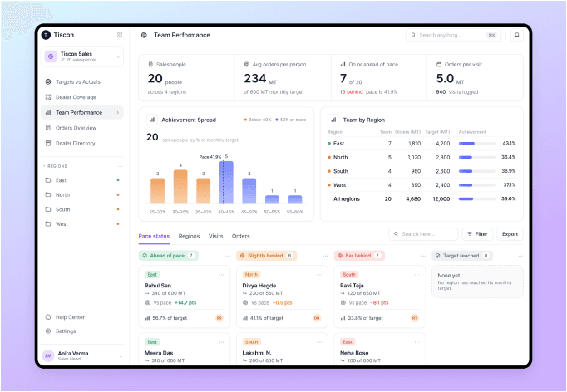The height and width of the screenshot is (392, 567).
Task: Click the Far behind status badge
Action: [x=359, y=256]
